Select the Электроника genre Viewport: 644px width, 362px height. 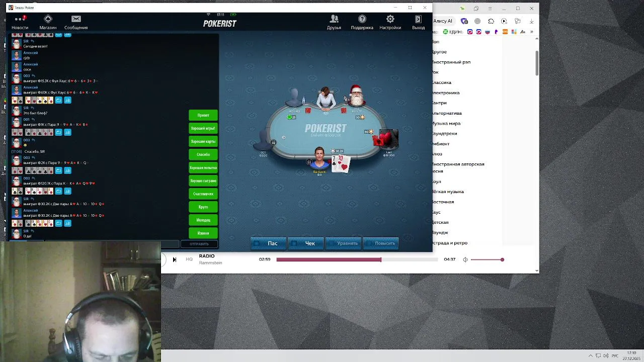click(x=446, y=93)
